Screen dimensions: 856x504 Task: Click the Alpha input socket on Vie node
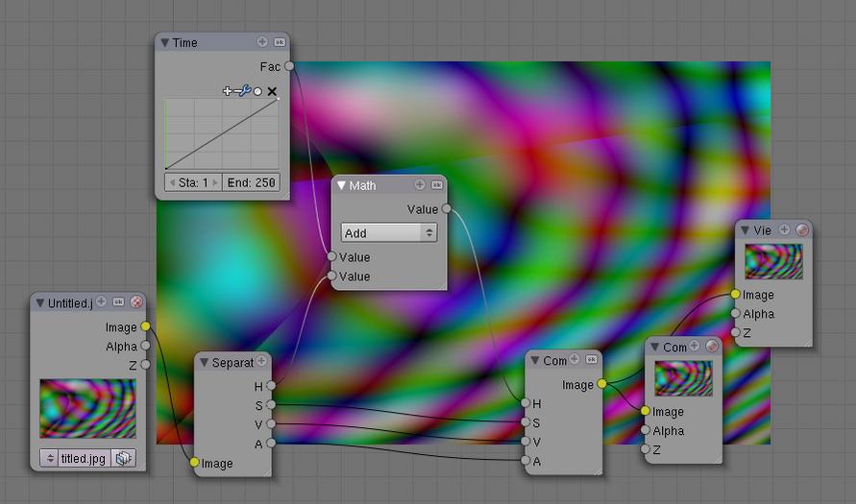[735, 313]
